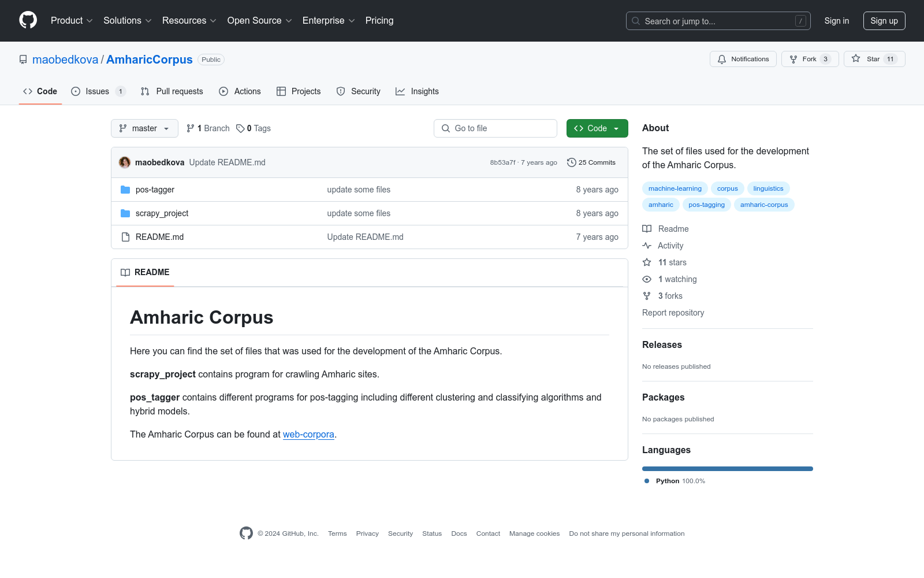Screen dimensions: 924x578
Task: Open the Resources dropdown
Action: (189, 20)
